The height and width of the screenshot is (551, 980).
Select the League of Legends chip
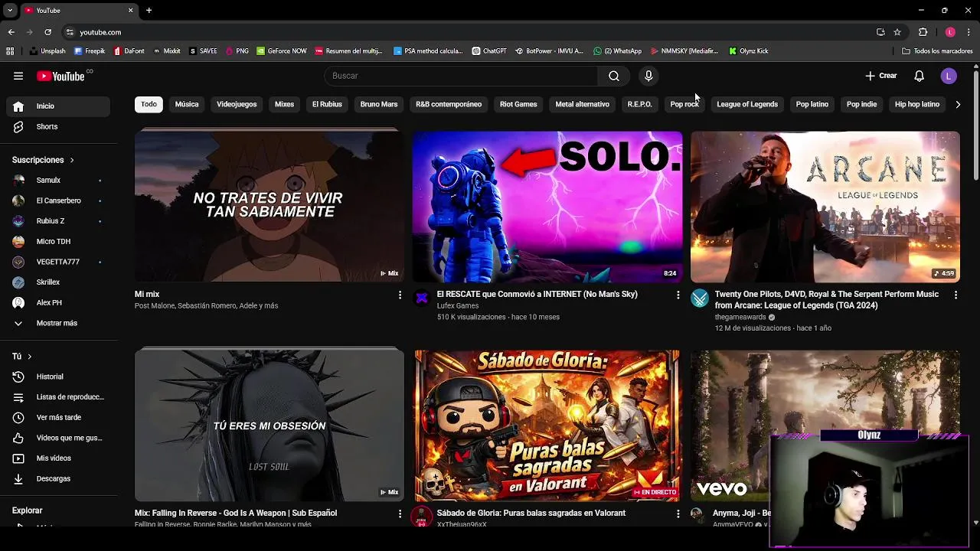pos(747,104)
